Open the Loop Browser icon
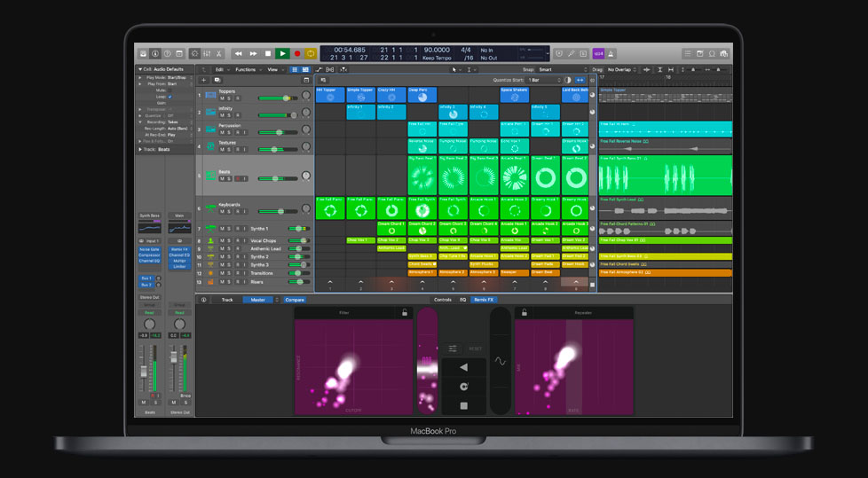 pos(712,54)
